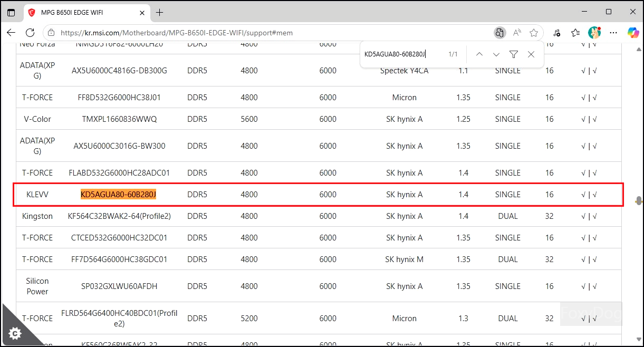Open the media control music icon
Screen dimensions: 644x347
click(x=557, y=33)
